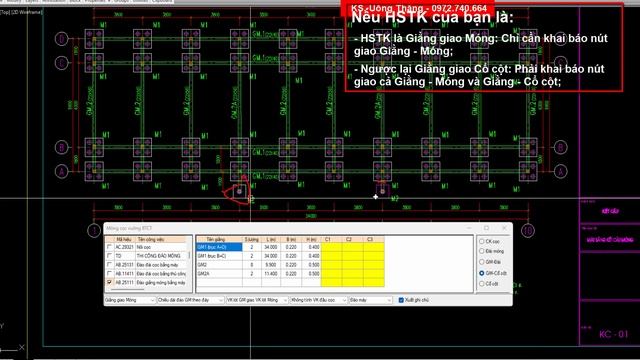Click the M2 pile cap below axis A
Viewport: 640px width, 360px height.
[382, 191]
